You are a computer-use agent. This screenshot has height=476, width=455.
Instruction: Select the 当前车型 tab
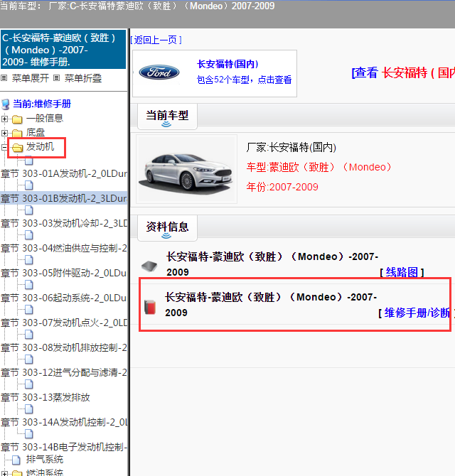point(167,117)
